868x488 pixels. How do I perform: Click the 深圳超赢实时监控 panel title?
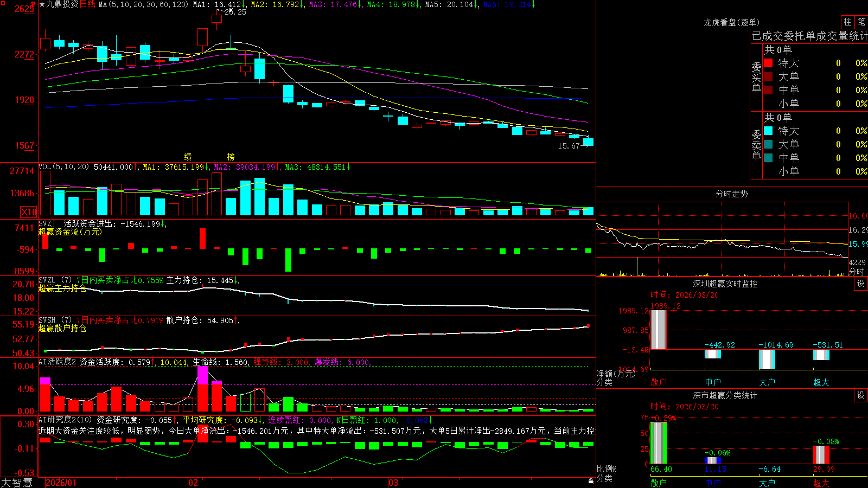pyautogui.click(x=725, y=284)
